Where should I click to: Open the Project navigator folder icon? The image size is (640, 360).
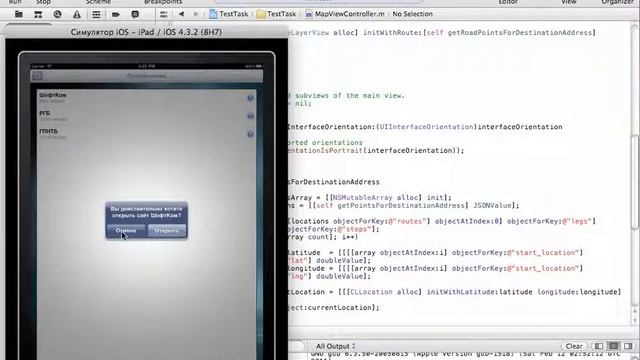coord(19,14)
